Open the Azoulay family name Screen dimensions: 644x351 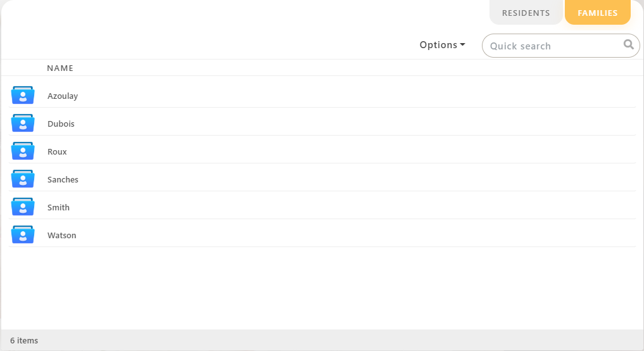click(63, 96)
